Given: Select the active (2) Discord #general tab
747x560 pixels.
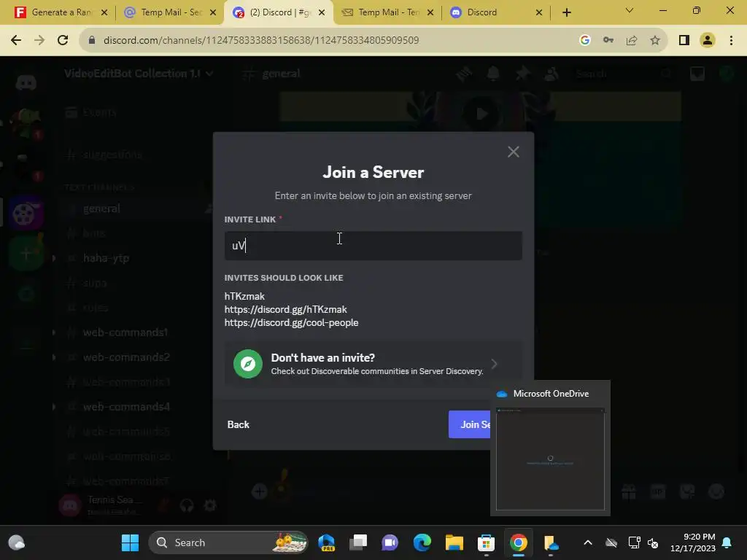Looking at the screenshot, I should click(279, 12).
